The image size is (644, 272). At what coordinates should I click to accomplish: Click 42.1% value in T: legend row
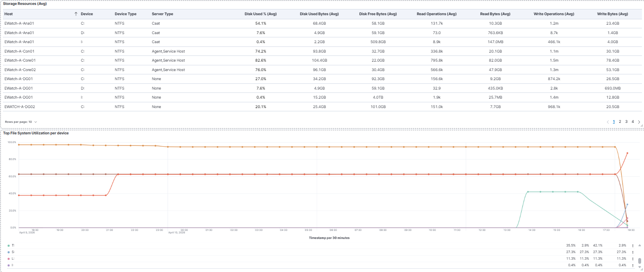click(598, 245)
